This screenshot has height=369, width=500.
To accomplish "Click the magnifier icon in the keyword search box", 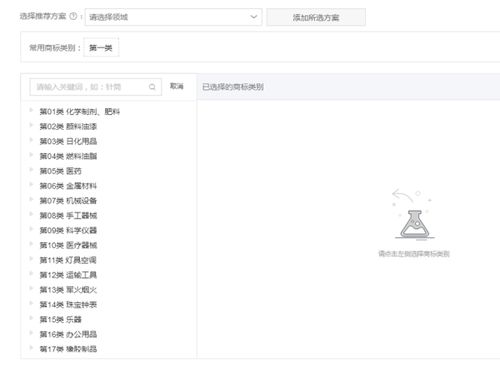I will pyautogui.click(x=152, y=87).
